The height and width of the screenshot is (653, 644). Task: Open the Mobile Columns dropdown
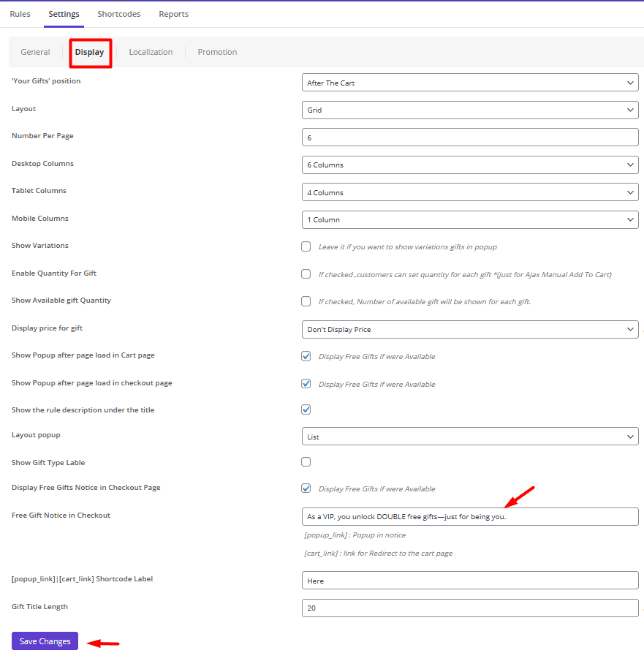click(470, 219)
